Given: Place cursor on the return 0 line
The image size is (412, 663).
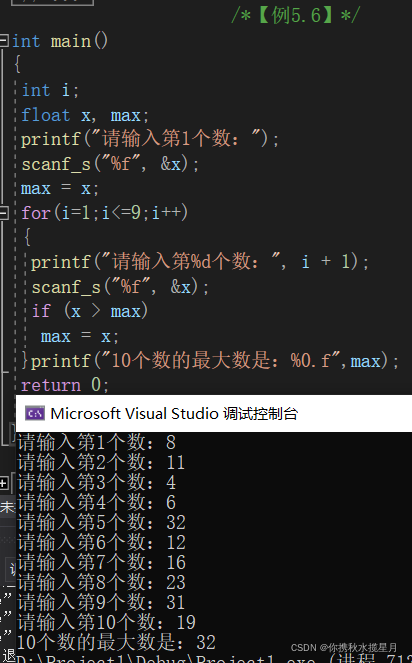Looking at the screenshot, I should tap(65, 385).
